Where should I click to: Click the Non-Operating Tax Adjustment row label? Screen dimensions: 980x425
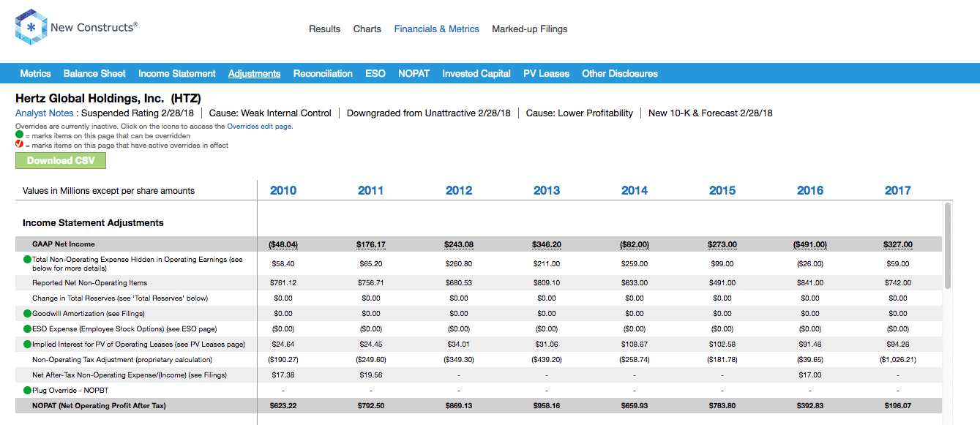click(x=122, y=359)
